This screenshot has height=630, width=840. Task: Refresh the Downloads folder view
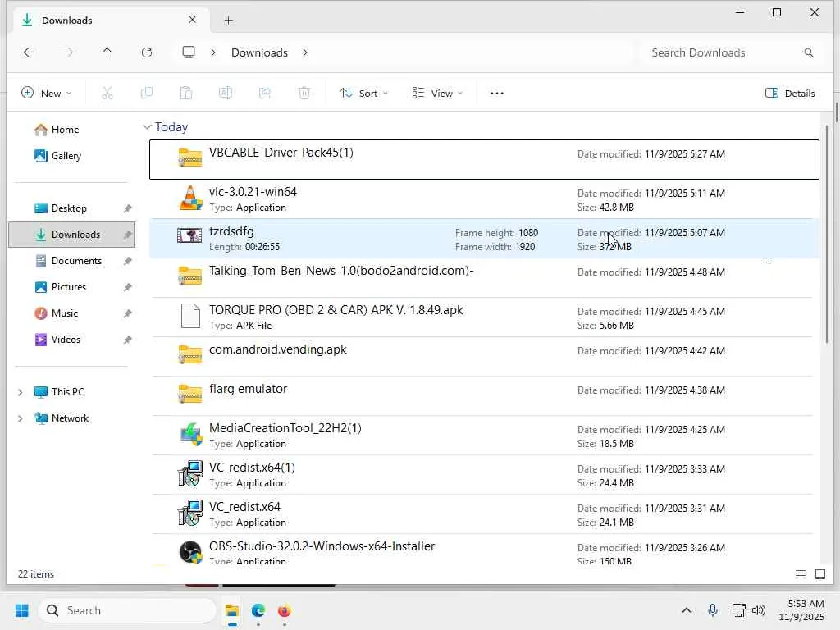click(x=146, y=52)
